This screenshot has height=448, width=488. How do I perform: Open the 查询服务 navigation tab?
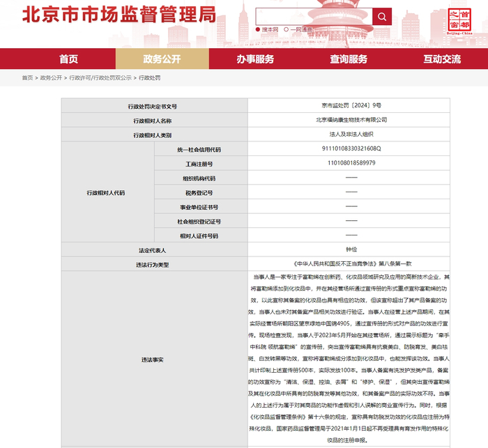tap(349, 59)
